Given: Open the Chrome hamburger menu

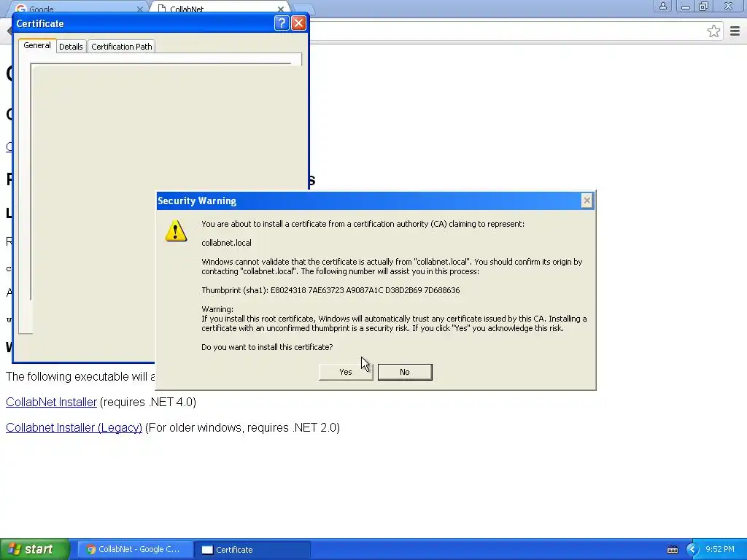Looking at the screenshot, I should (x=735, y=31).
